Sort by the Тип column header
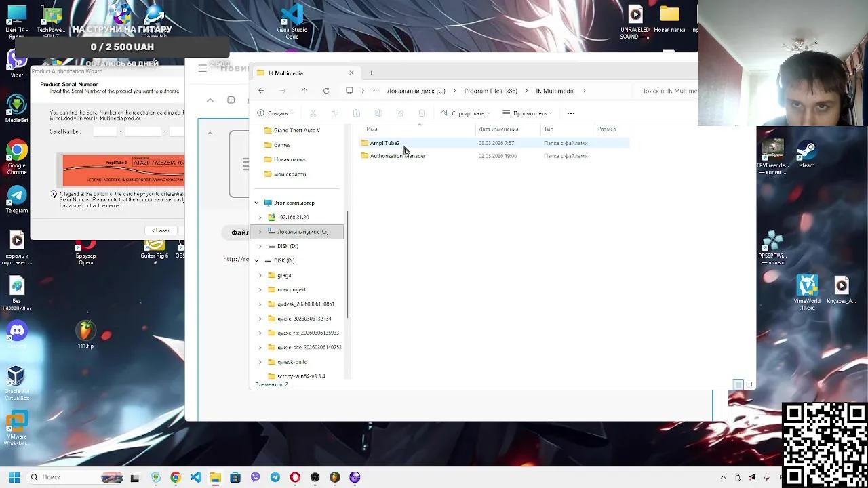Viewport: 868px width, 488px height. coord(549,129)
